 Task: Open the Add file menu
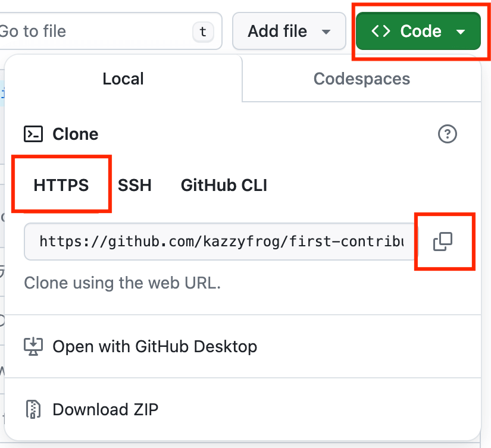click(278, 31)
